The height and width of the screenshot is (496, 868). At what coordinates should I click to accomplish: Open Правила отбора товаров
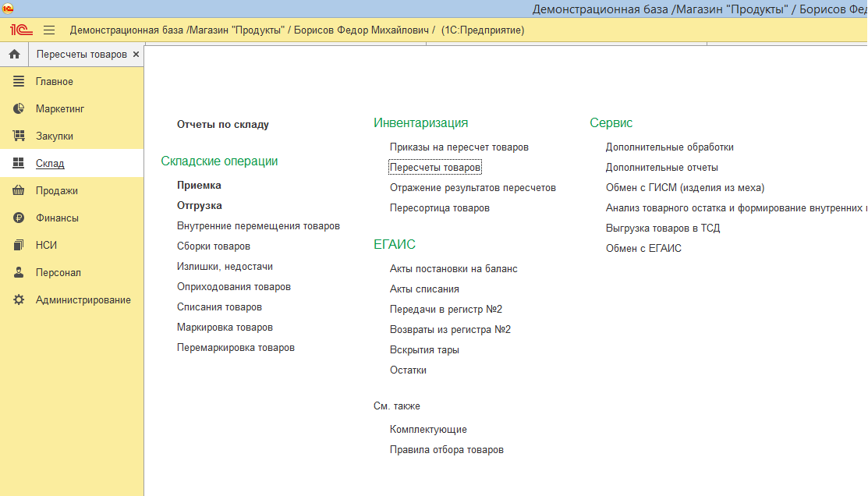[x=446, y=450]
